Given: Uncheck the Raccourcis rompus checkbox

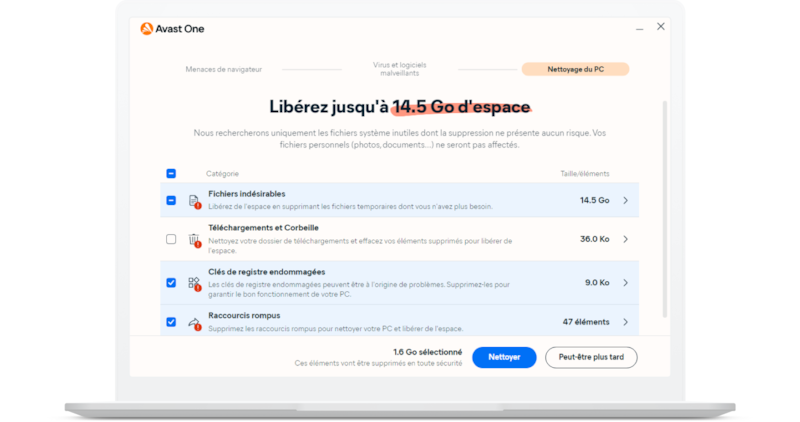Looking at the screenshot, I should pos(171,322).
